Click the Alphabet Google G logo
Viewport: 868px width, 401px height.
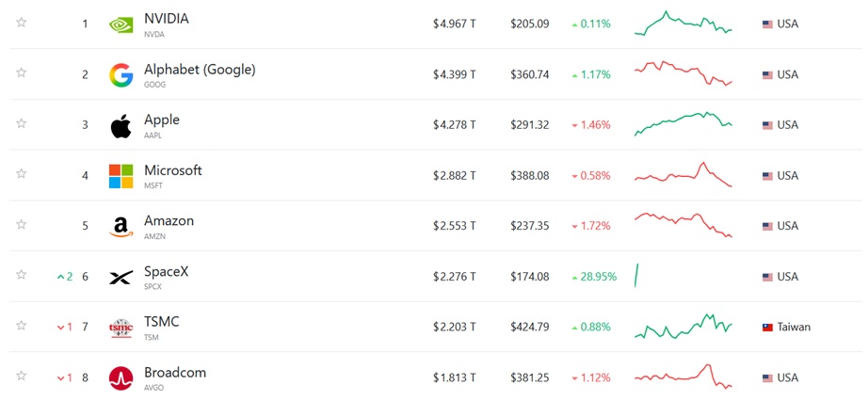[121, 74]
